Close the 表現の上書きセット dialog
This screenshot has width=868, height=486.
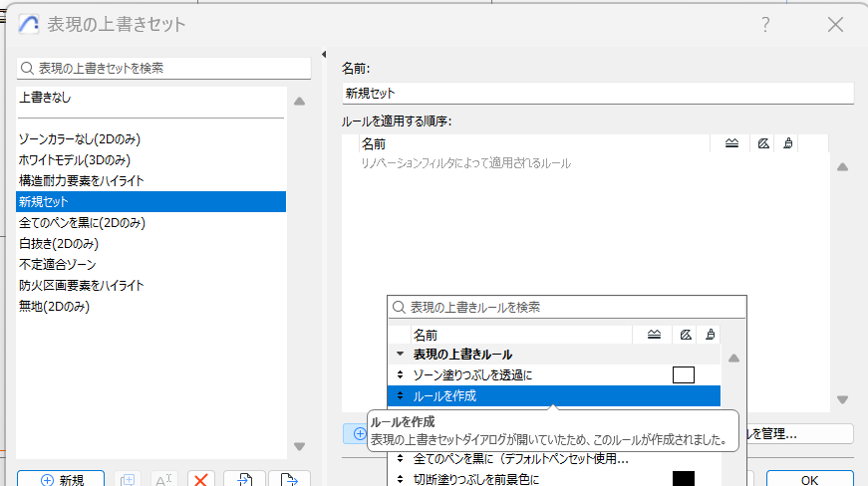point(835,24)
